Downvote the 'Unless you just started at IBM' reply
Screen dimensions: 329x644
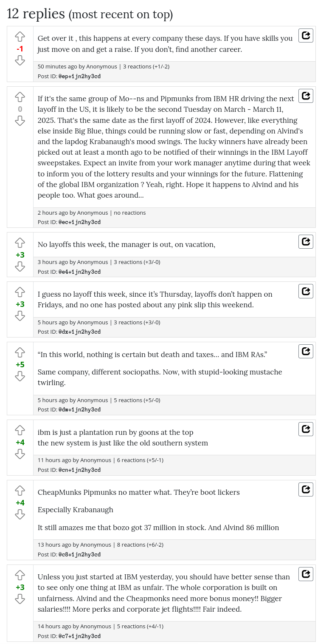[20, 599]
